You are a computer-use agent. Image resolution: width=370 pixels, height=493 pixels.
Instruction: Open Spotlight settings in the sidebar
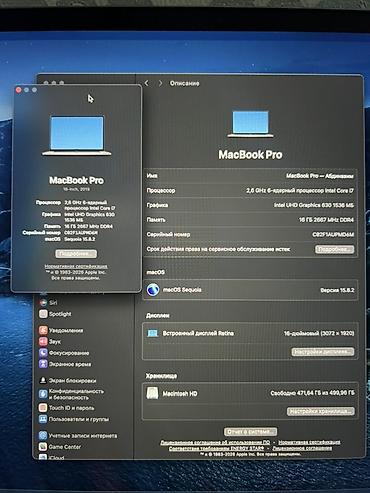point(55,314)
